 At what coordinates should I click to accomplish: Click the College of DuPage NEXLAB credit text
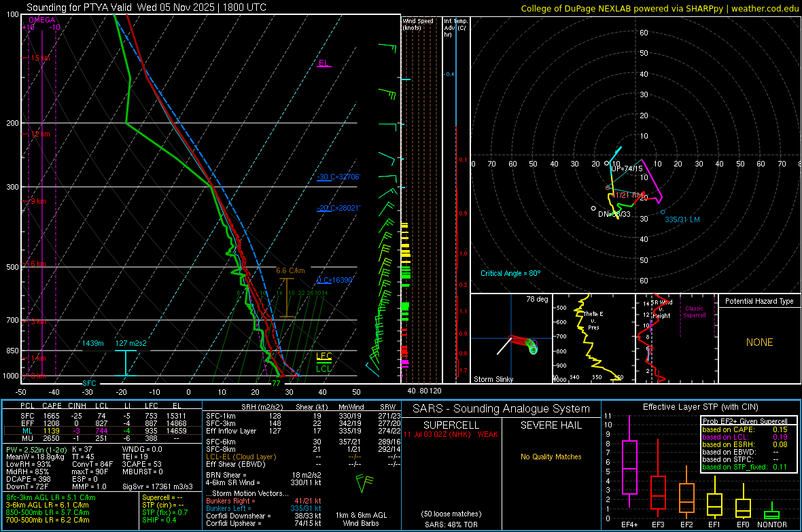pyautogui.click(x=659, y=8)
